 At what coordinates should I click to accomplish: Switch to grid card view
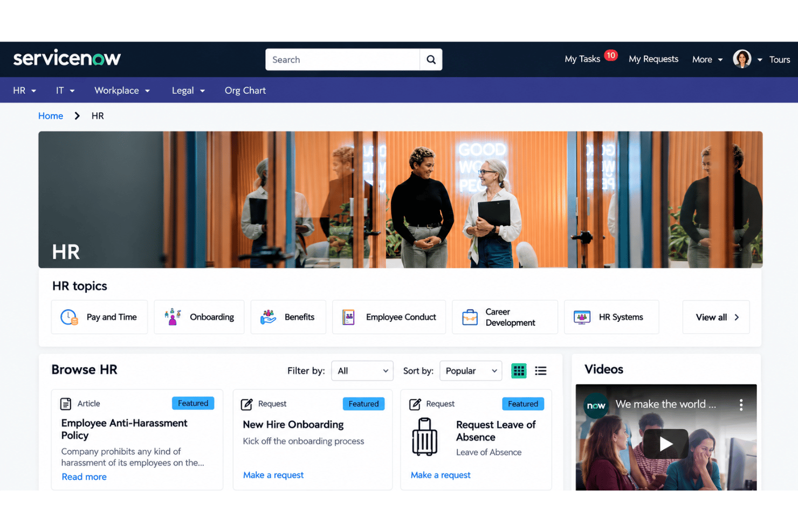(x=519, y=371)
